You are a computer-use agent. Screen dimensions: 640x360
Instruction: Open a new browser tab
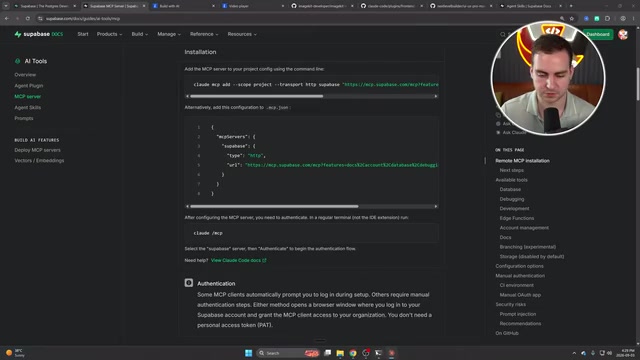pyautogui.click(x=571, y=6)
